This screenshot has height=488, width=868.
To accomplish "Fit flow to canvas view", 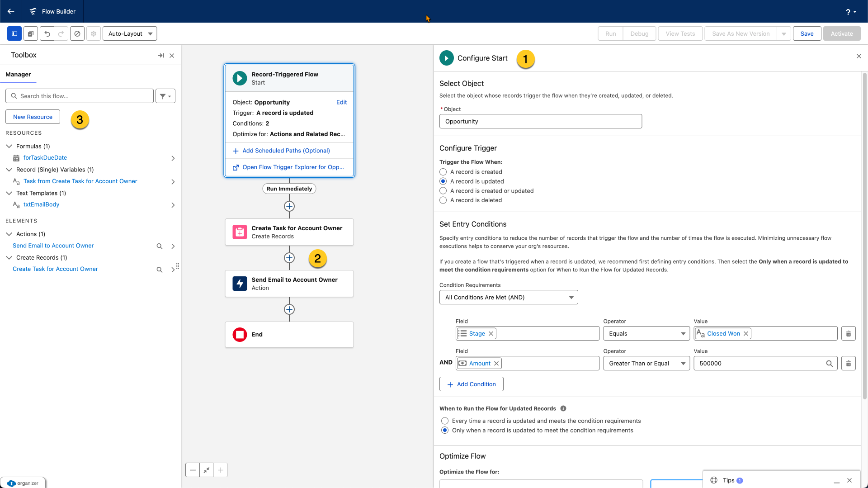I will (207, 470).
